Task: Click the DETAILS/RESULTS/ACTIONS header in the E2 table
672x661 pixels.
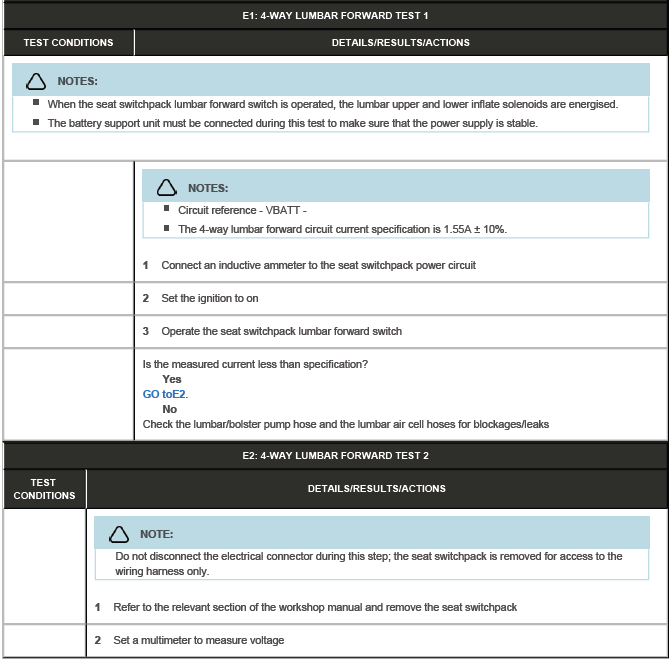Action: 376,489
